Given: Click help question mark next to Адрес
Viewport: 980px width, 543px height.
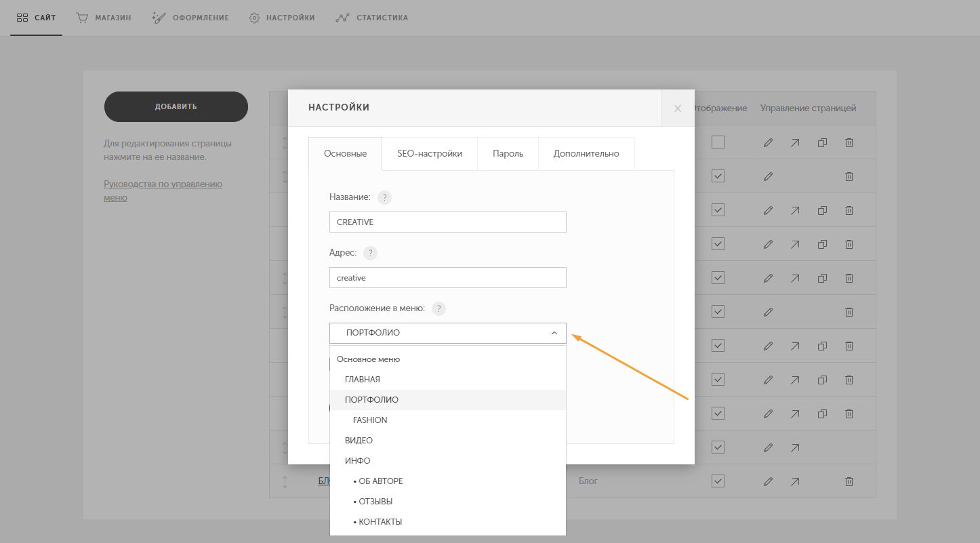Looking at the screenshot, I should pyautogui.click(x=370, y=253).
